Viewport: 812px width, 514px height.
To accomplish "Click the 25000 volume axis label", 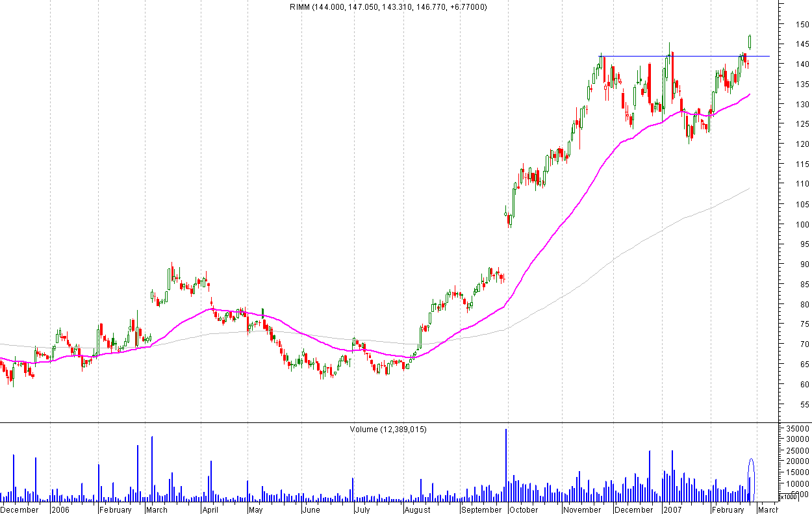I will point(798,450).
